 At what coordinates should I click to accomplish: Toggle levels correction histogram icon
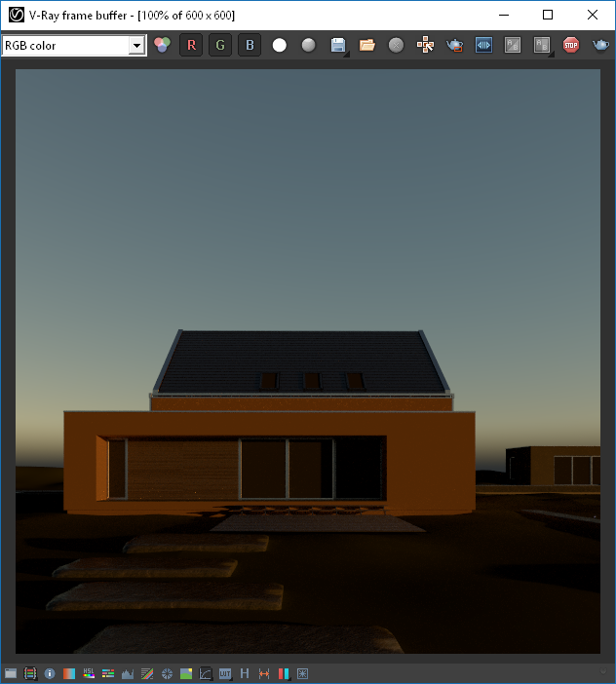pos(128,673)
